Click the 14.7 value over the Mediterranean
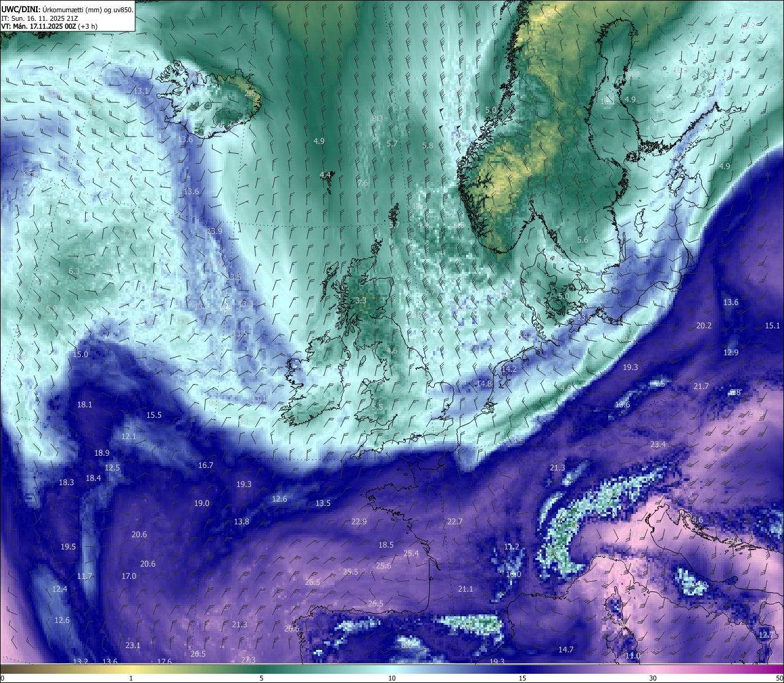This screenshot has width=784, height=683. tap(566, 649)
